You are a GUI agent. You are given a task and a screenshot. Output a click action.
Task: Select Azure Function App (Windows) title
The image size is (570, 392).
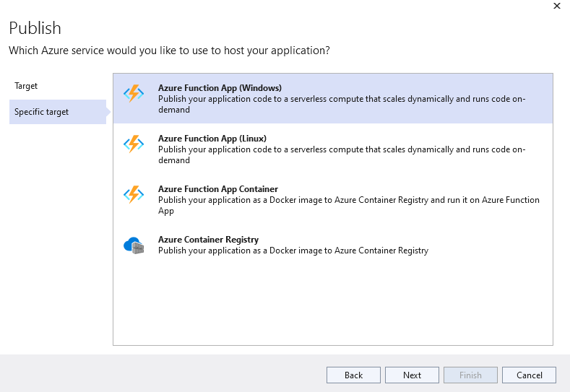[220, 88]
